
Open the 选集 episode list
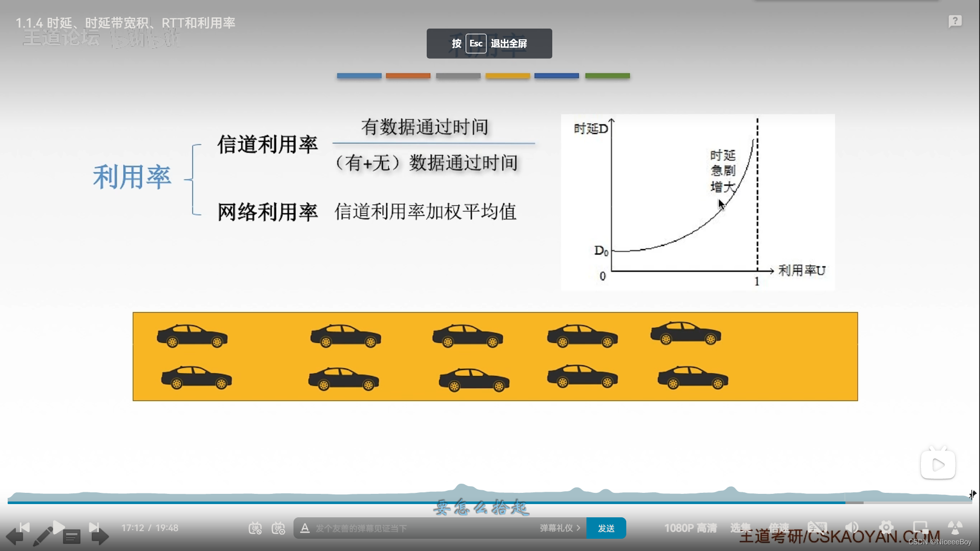740,528
